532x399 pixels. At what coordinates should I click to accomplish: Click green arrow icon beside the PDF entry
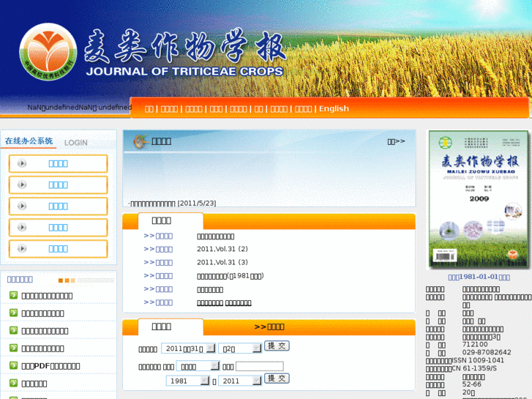pos(13,365)
